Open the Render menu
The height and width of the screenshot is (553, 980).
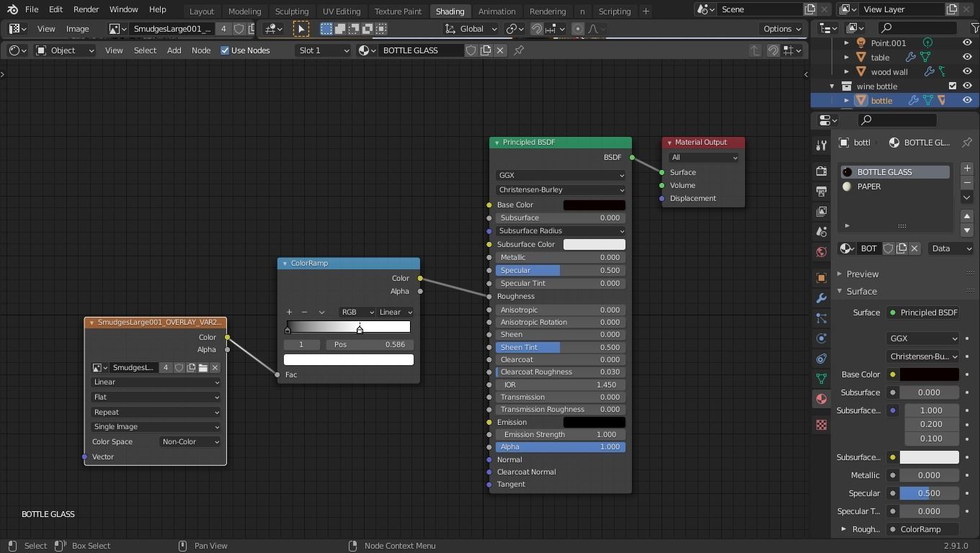point(86,10)
